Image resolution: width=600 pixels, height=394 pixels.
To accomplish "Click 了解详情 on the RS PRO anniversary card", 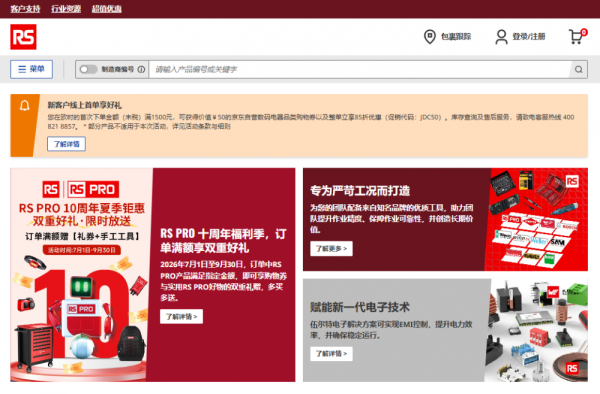I will [181, 316].
